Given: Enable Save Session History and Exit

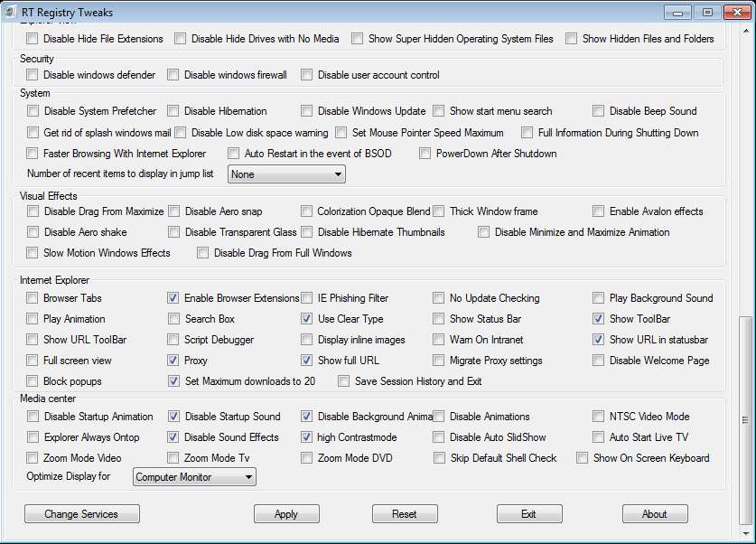Looking at the screenshot, I should (x=344, y=381).
